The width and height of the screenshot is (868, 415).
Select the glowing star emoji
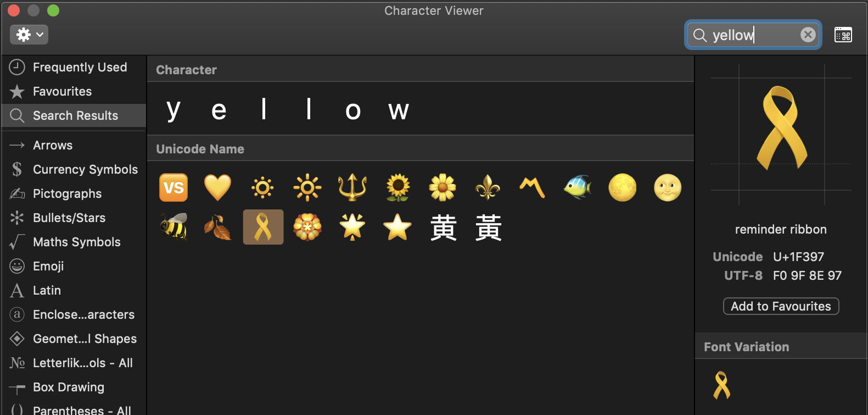[352, 227]
